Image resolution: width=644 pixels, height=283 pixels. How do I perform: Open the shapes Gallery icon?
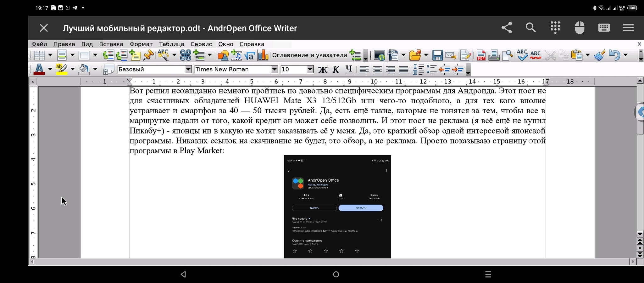pos(223,55)
